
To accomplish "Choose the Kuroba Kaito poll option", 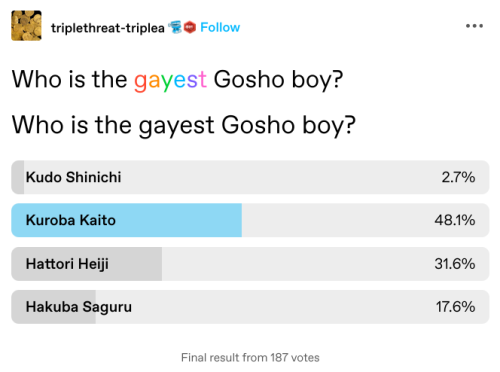I will pos(250,220).
